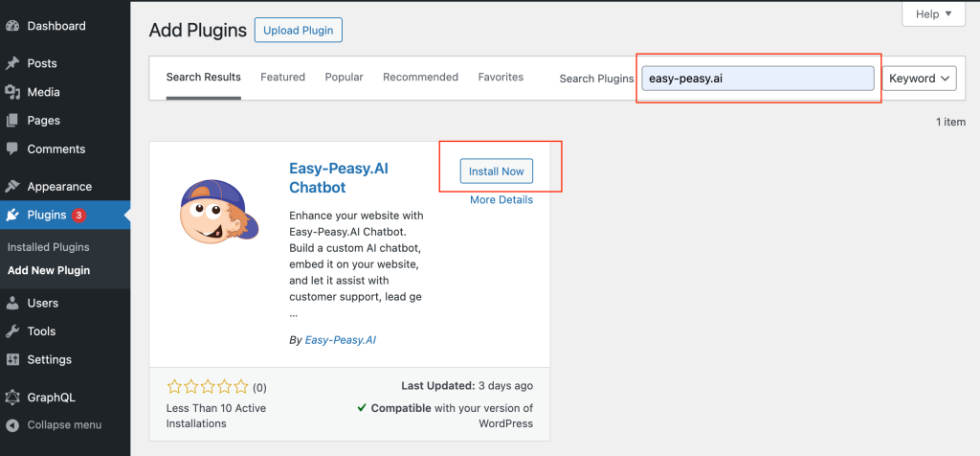Open Users via the person icon
Viewport: 980px width, 456px height.
pos(12,303)
